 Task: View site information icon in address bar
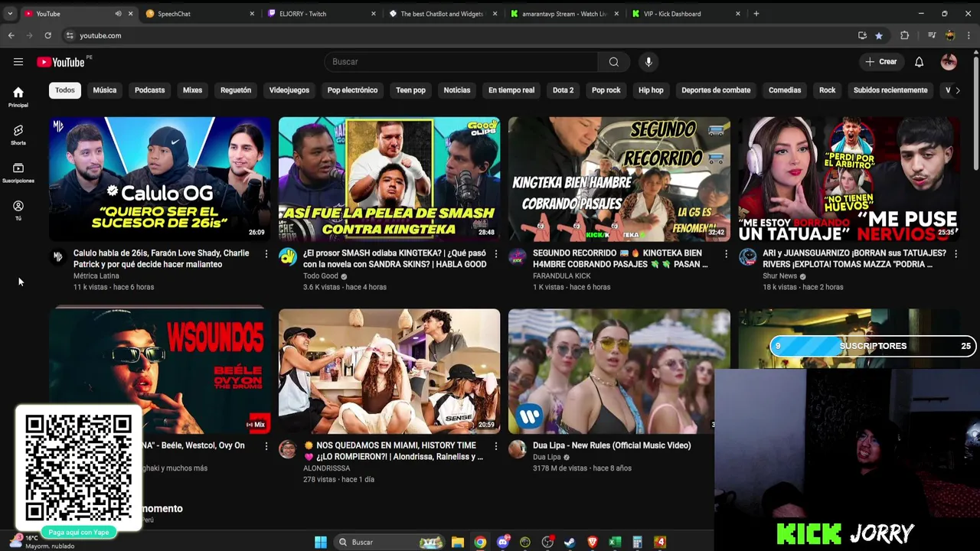[x=70, y=35]
